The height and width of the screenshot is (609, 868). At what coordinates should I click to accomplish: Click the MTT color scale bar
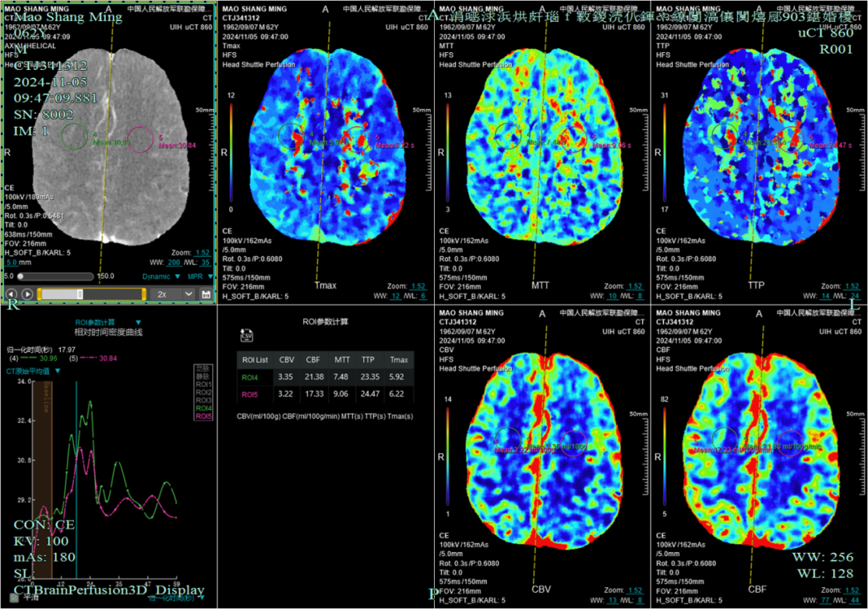pyautogui.click(x=448, y=152)
